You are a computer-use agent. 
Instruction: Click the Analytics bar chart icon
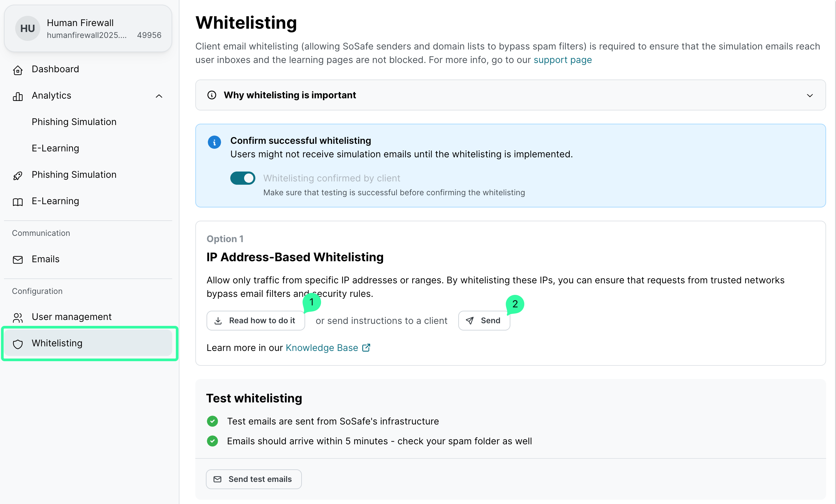pyautogui.click(x=17, y=96)
